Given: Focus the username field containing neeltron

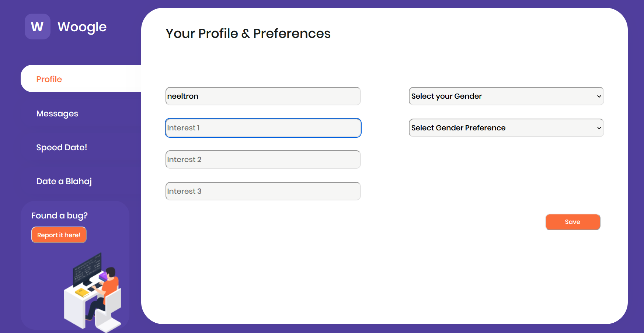Looking at the screenshot, I should pyautogui.click(x=263, y=96).
